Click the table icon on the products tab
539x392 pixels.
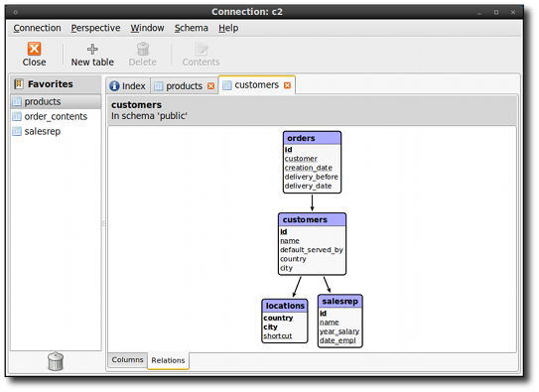click(x=158, y=86)
